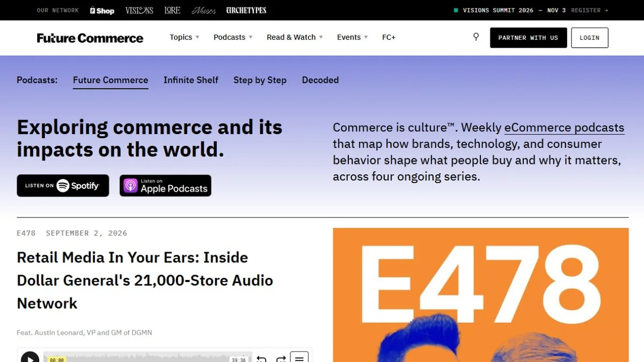This screenshot has height=362, width=644.
Task: Click the Feat. Austin Leonard guest line
Action: (x=84, y=333)
